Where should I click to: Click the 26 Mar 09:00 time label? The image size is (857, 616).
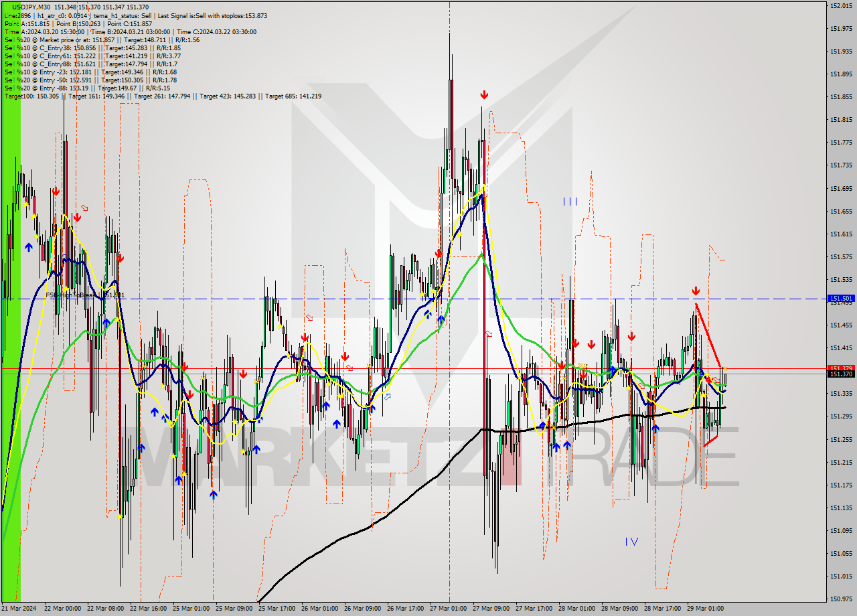(x=362, y=609)
